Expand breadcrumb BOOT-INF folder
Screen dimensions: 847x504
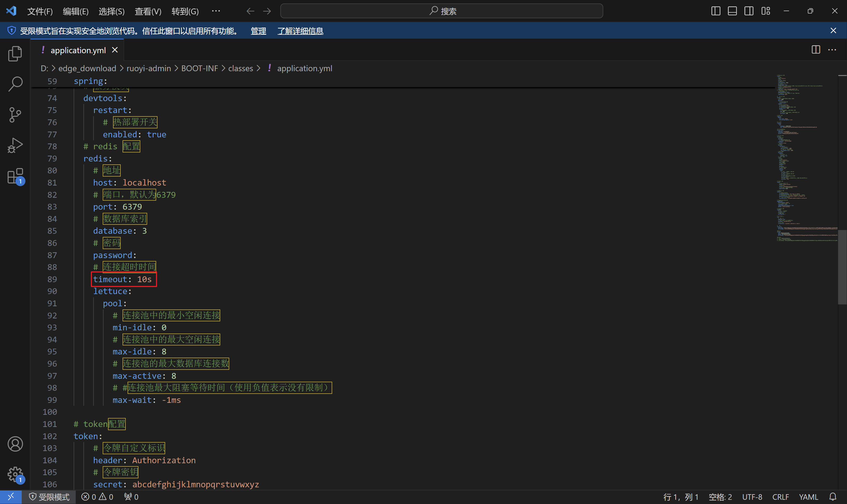tap(200, 68)
